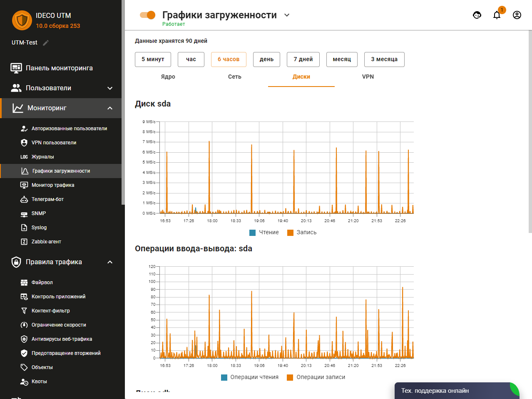Click the Telegram bot robot icon

(24, 199)
